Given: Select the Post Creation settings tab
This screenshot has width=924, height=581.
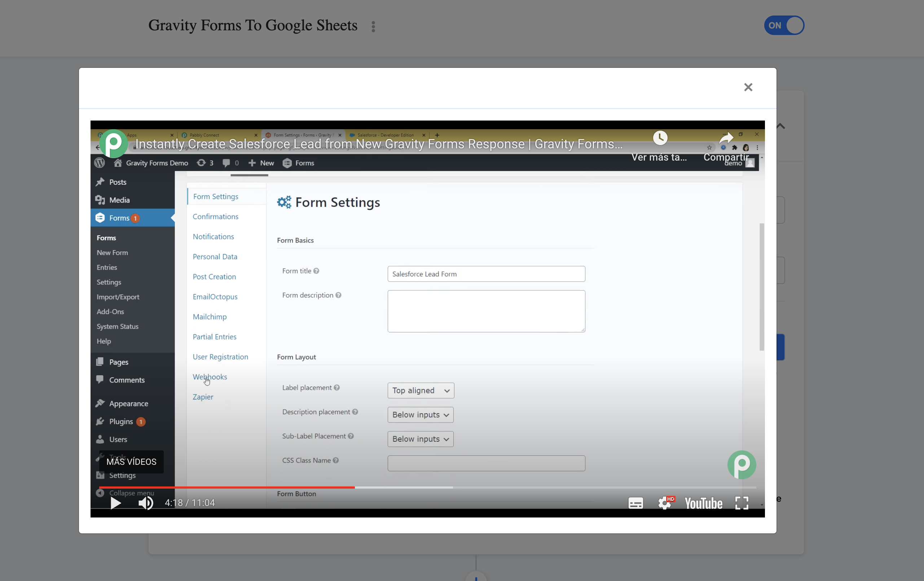Looking at the screenshot, I should [x=214, y=276].
